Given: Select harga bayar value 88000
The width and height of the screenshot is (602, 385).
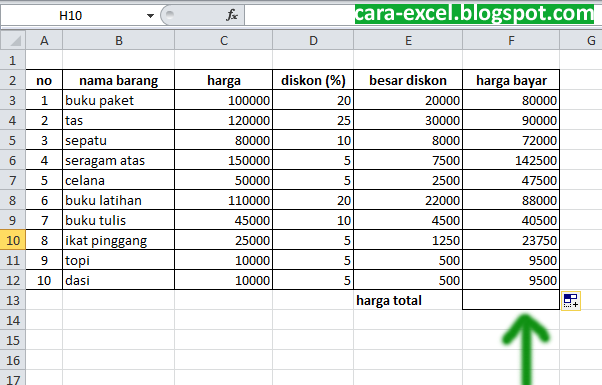Looking at the screenshot, I should click(x=511, y=200).
